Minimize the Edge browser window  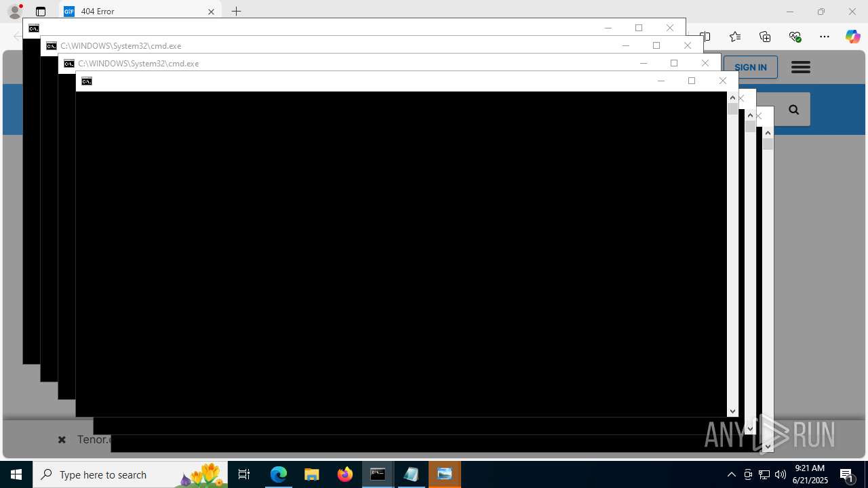pos(789,12)
